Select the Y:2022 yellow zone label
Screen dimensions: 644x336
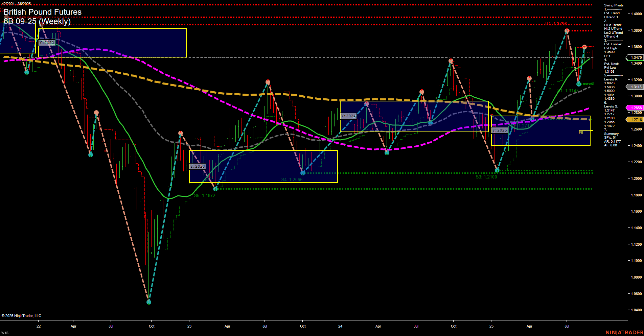tap(47, 43)
